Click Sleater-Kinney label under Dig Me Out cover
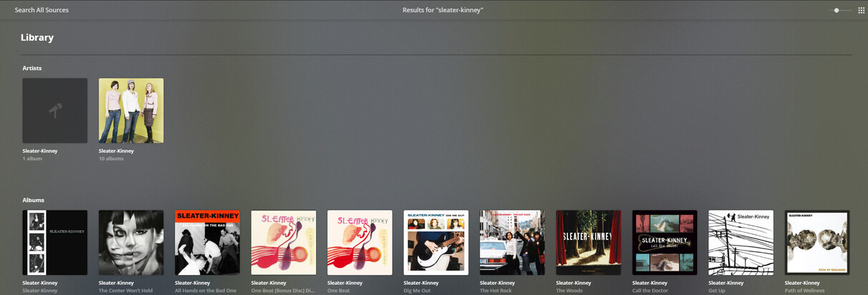This screenshot has width=868, height=295. 421,283
